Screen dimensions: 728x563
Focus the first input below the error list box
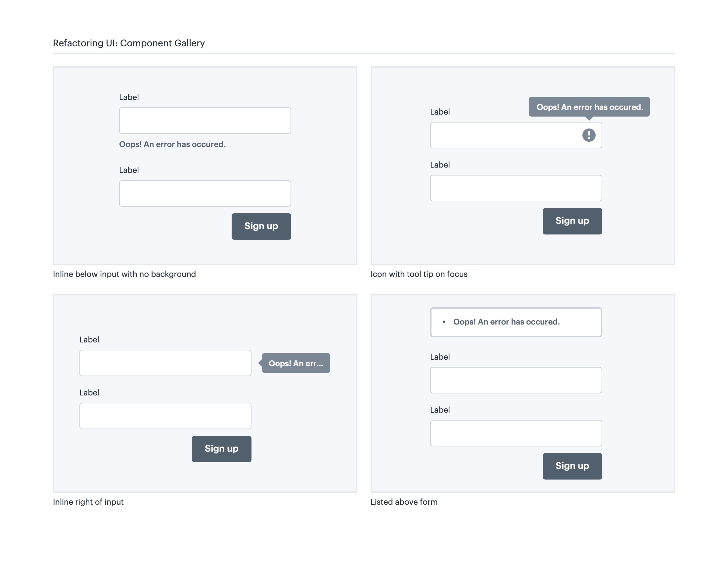point(516,380)
